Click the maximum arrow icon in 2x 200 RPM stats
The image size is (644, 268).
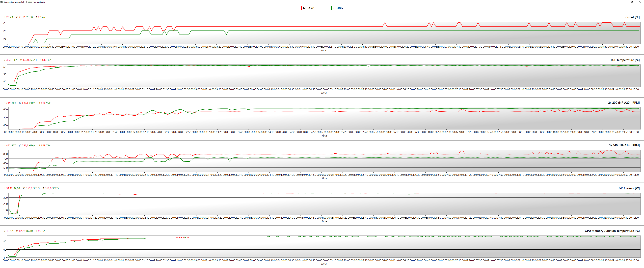[40, 103]
